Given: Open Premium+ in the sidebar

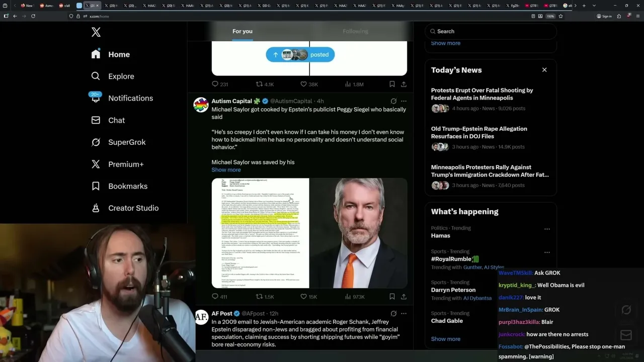Looking at the screenshot, I should coord(117,164).
